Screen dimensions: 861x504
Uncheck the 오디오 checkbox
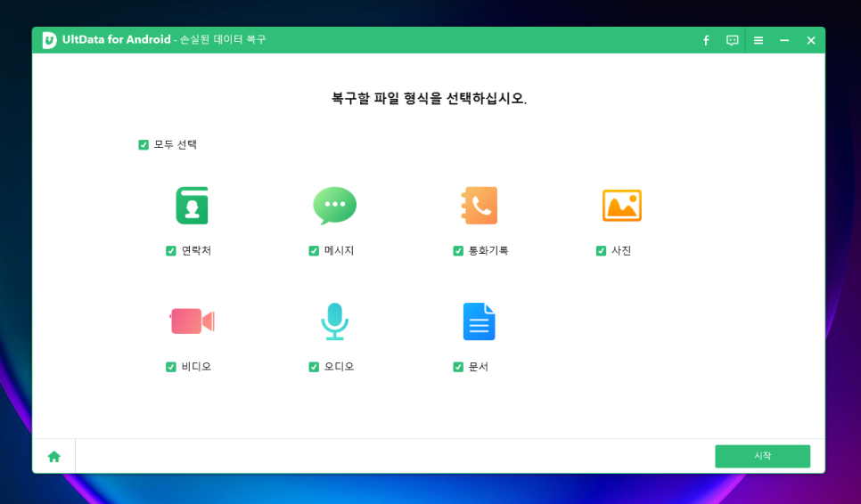click(x=314, y=367)
